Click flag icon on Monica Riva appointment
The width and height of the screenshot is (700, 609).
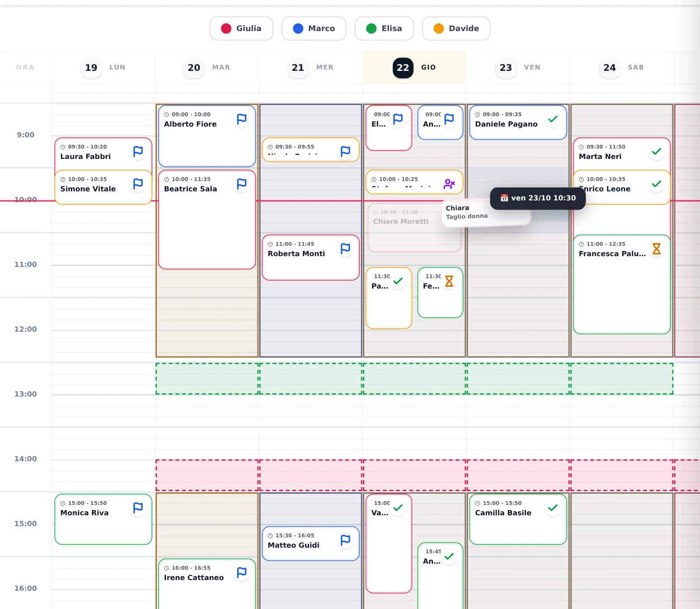pyautogui.click(x=138, y=508)
